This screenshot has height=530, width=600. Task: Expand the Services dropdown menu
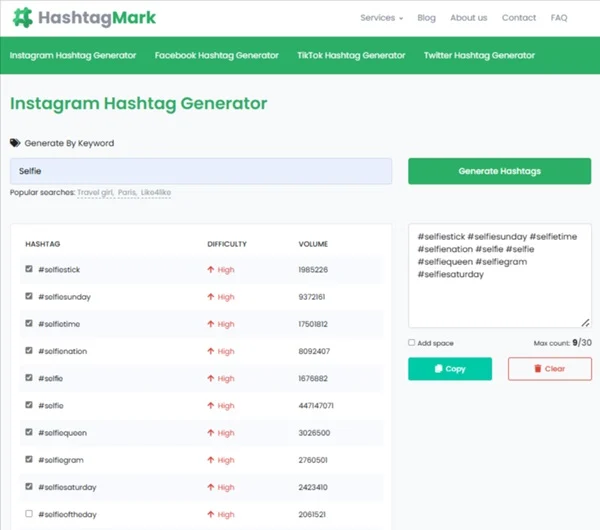click(382, 18)
